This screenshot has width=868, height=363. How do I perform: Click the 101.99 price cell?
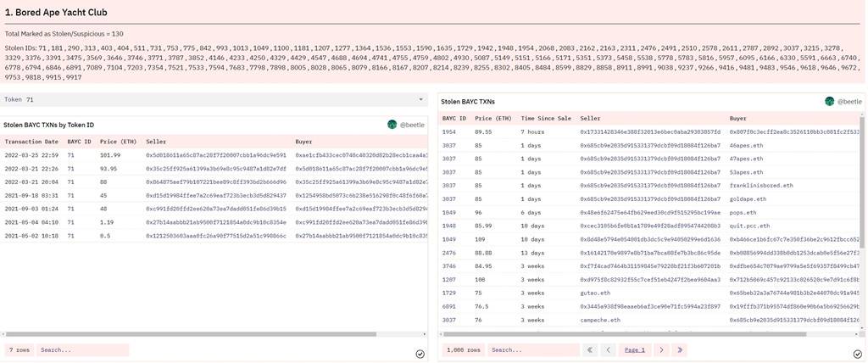click(x=110, y=155)
